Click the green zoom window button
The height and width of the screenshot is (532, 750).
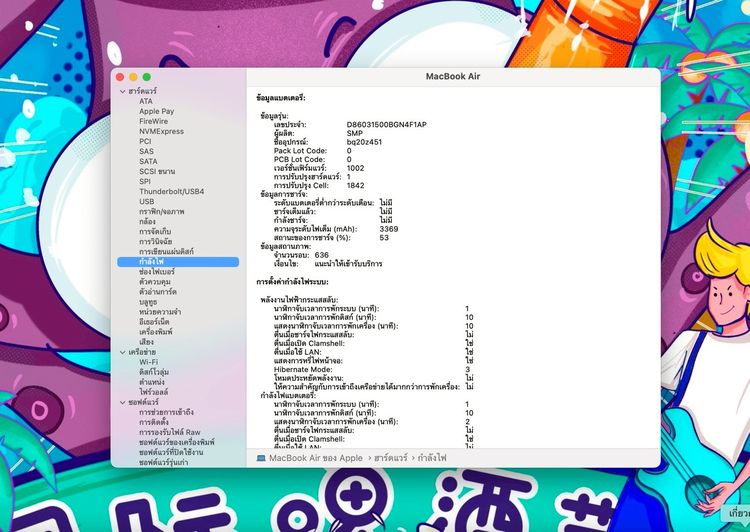(x=147, y=77)
